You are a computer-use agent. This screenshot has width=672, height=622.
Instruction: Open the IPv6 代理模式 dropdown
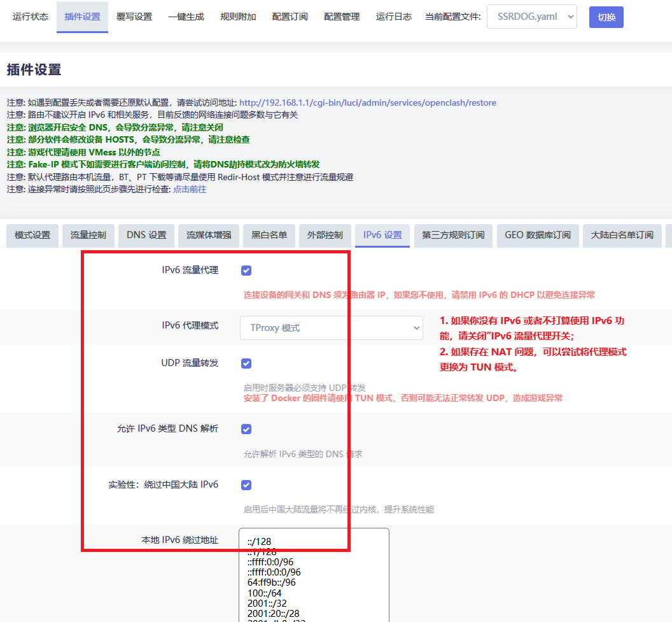coord(332,328)
